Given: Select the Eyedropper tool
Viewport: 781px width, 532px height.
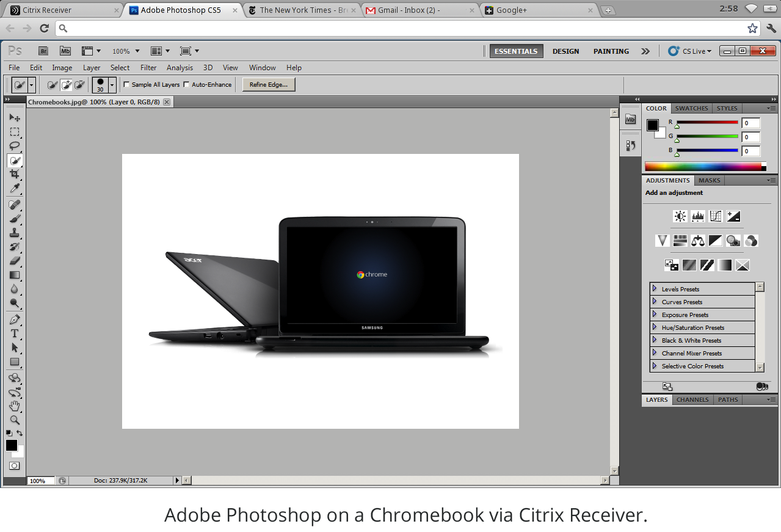Looking at the screenshot, I should point(15,188).
